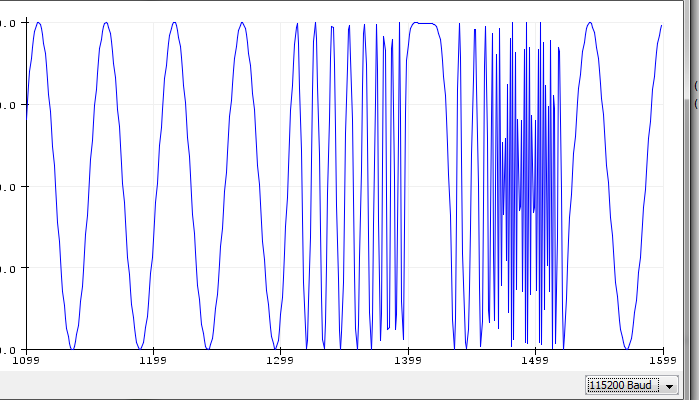The height and width of the screenshot is (400, 699).
Task: Click the 1299 x-axis label
Action: (x=280, y=360)
